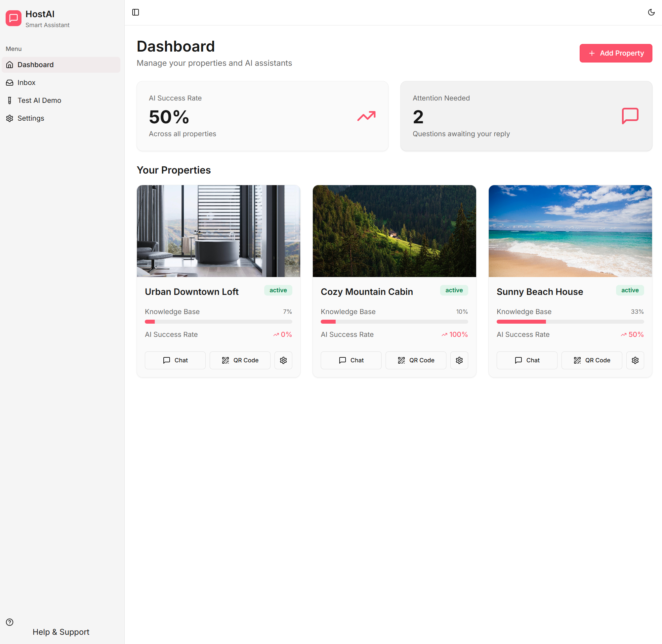Click the Attention Needed chat bubble icon
Image resolution: width=662 pixels, height=644 pixels.
point(630,116)
